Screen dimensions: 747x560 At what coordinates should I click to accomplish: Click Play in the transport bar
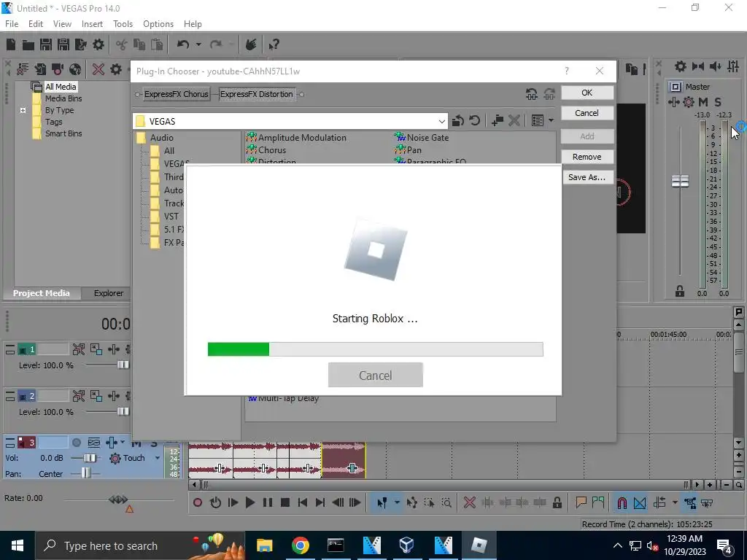click(x=249, y=502)
